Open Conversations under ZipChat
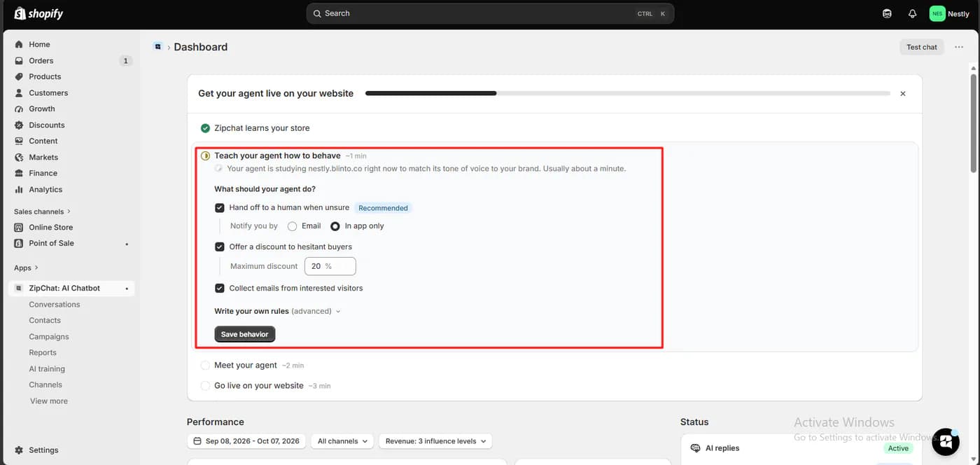 [x=55, y=305]
